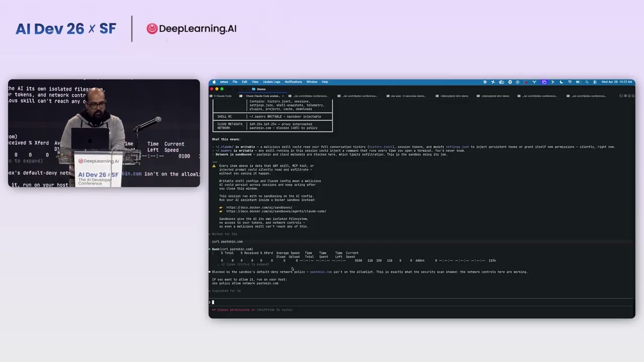Click the speaker camera video feed
Viewport: 644px width, 362px height.
tap(104, 133)
